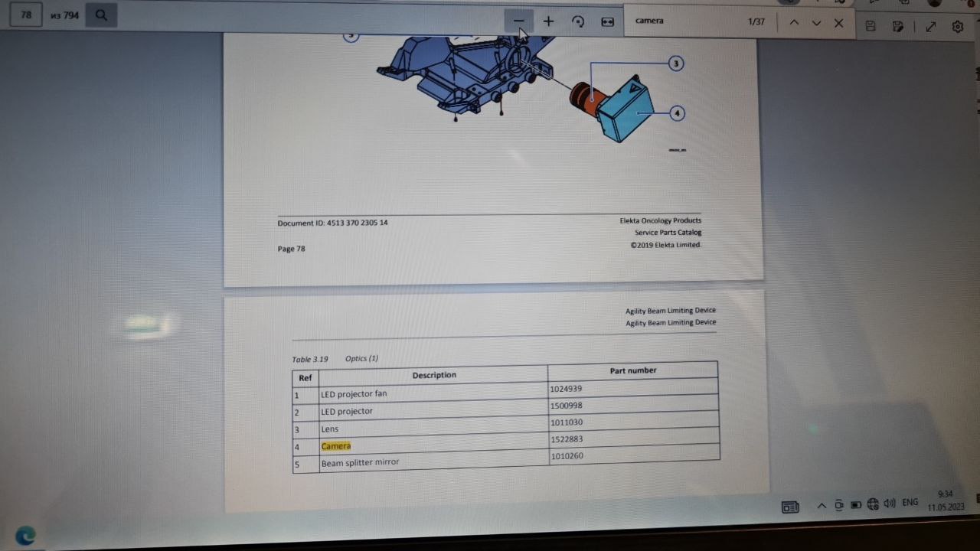Open Microsoft Edge from the taskbar
Screen dimensions: 980x551
(x=24, y=536)
